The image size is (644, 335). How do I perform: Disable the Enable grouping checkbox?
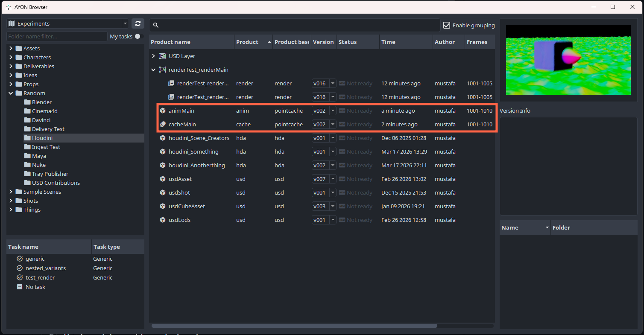click(x=447, y=25)
